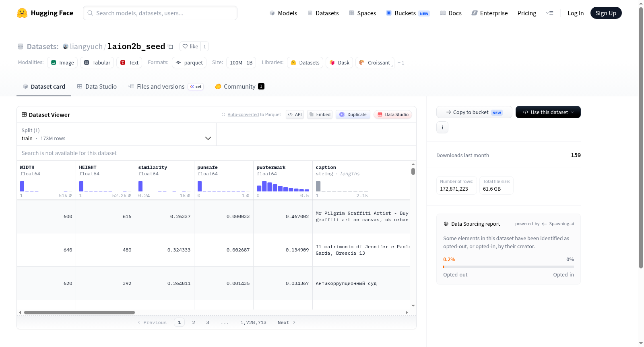Viewport: 644px width, 347px height.
Task: Open the three-dots more options button
Action: tap(442, 127)
